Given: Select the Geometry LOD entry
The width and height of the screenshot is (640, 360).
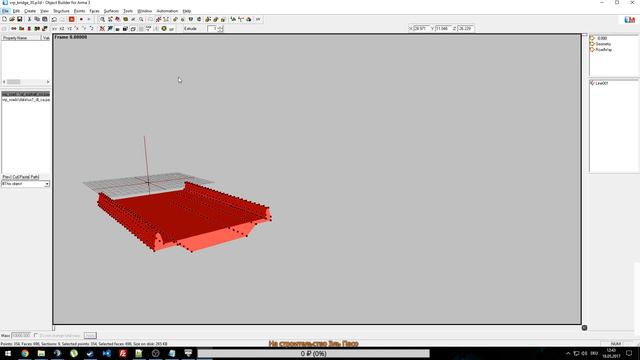Looking at the screenshot, I should tap(603, 44).
